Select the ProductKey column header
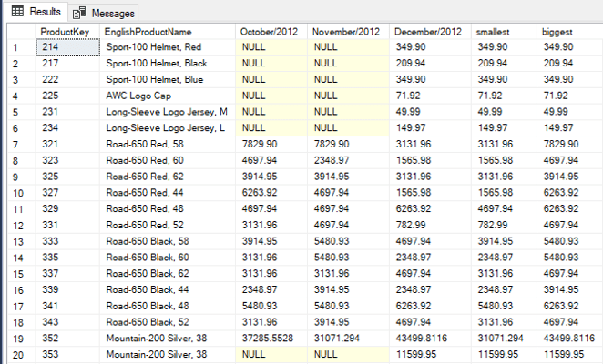The height and width of the screenshot is (364, 603). pyautogui.click(x=67, y=32)
